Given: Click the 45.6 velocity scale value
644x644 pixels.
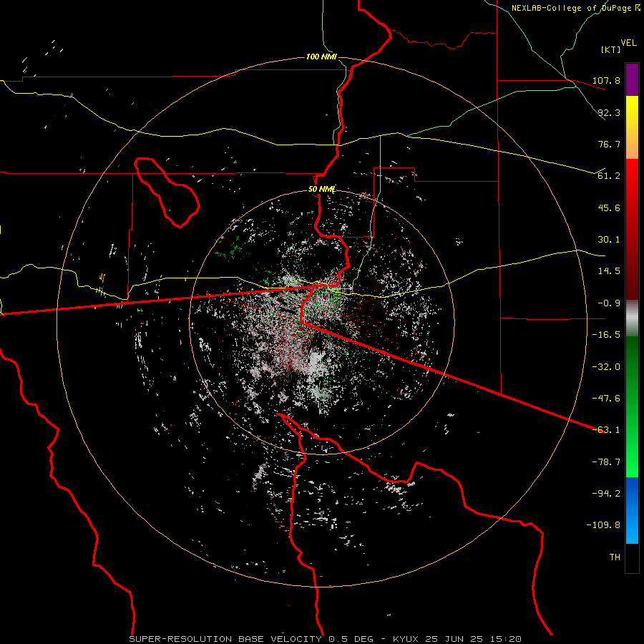Looking at the screenshot, I should coord(609,208).
